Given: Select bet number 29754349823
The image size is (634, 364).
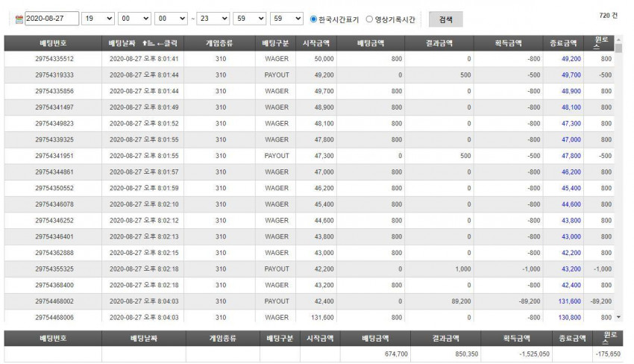Looking at the screenshot, I should (x=54, y=123).
